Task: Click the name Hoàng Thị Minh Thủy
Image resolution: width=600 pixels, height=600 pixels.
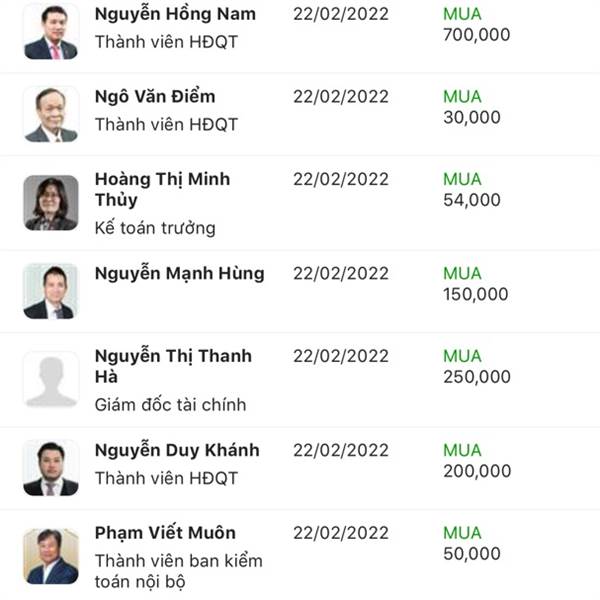Action: click(162, 189)
